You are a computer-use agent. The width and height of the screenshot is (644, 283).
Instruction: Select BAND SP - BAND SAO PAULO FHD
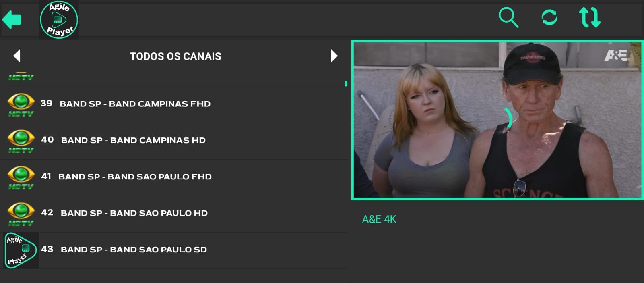(135, 177)
